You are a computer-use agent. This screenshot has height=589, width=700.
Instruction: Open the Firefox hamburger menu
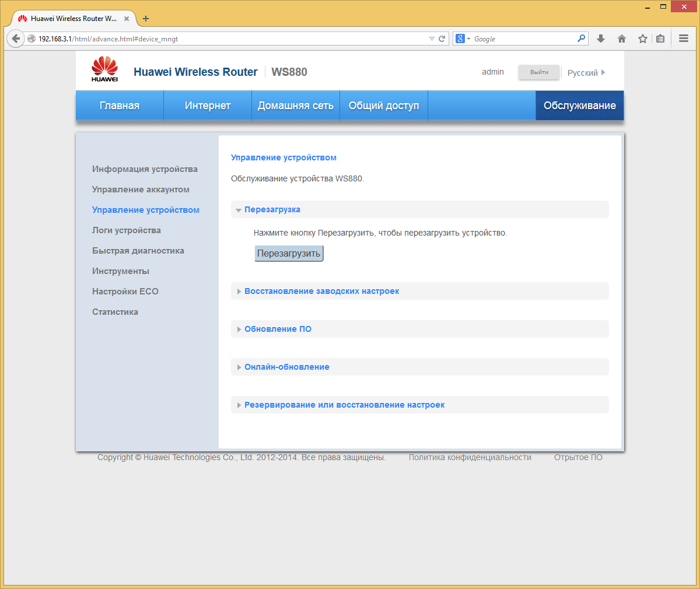tap(684, 39)
